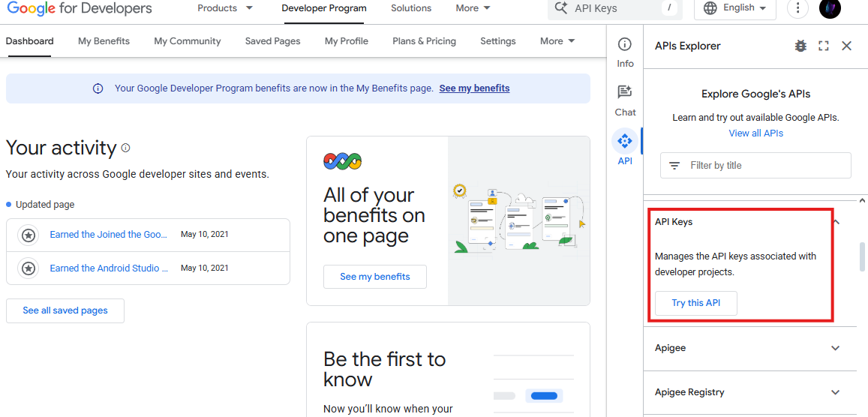Close the APIs Explorer panel
This screenshot has height=417, width=868.
click(846, 46)
